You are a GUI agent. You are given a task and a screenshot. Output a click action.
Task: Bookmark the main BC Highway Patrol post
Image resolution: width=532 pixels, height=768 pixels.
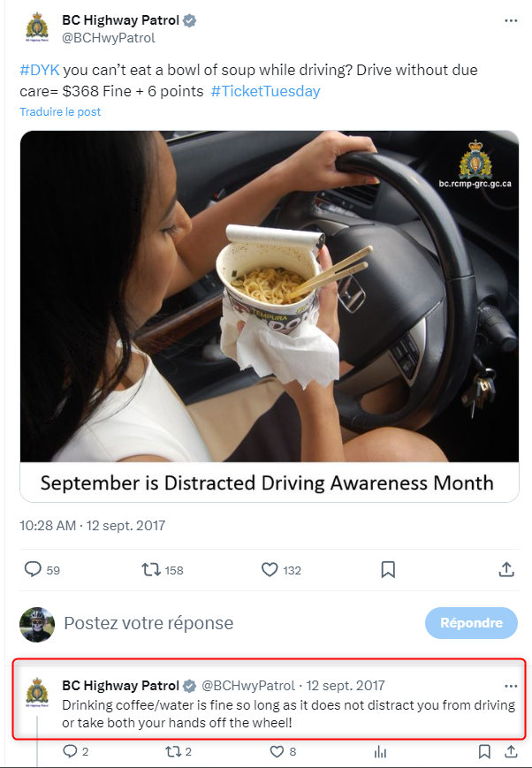pos(388,570)
